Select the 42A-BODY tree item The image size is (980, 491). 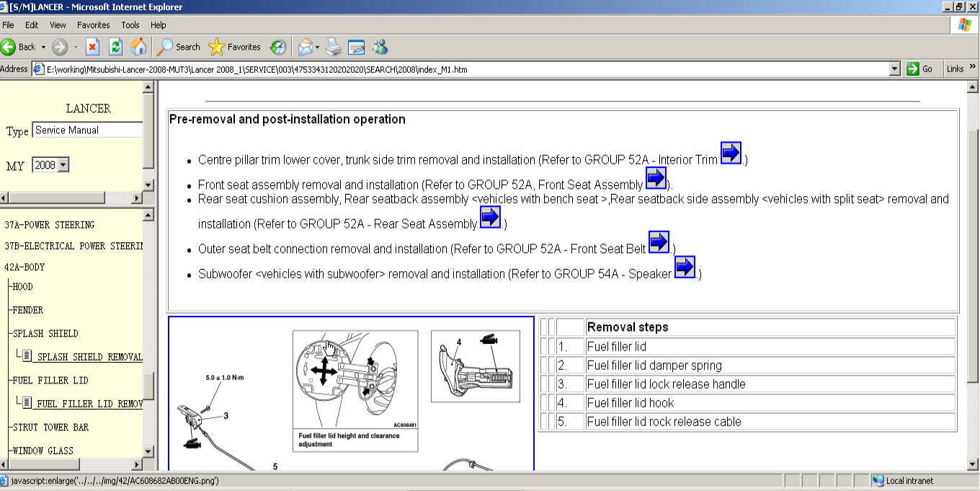24,267
